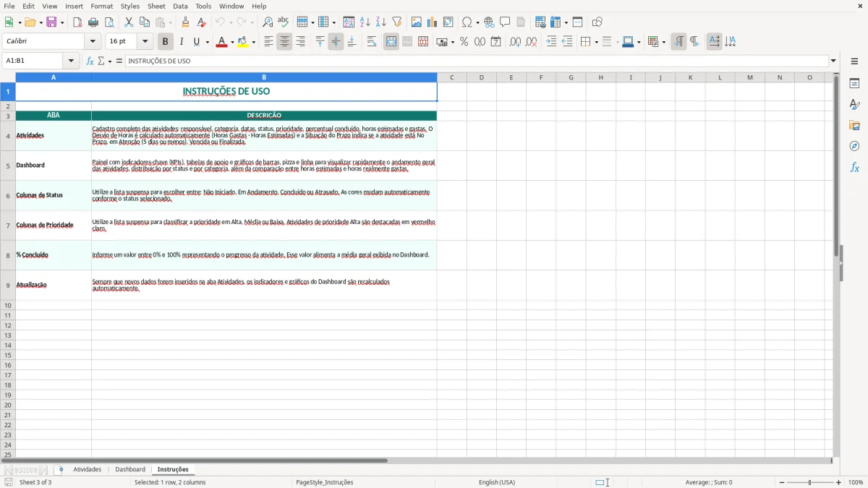
Task: Expand the Name Box dropdown
Action: pos(71,61)
